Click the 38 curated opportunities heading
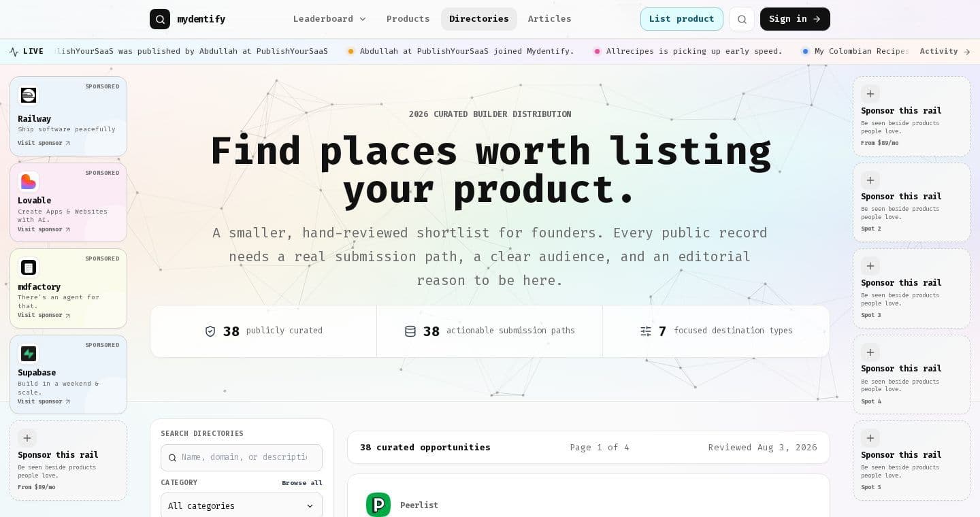This screenshot has width=980, height=517. [x=425, y=448]
